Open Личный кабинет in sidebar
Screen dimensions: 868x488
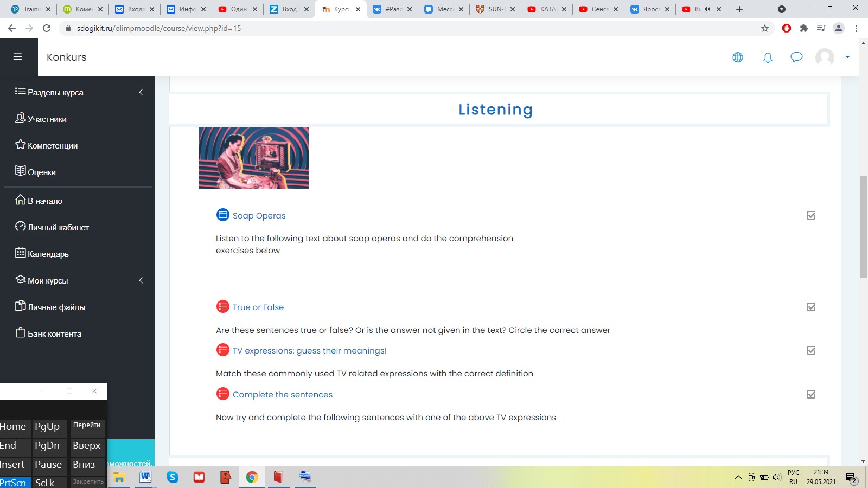pyautogui.click(x=58, y=227)
